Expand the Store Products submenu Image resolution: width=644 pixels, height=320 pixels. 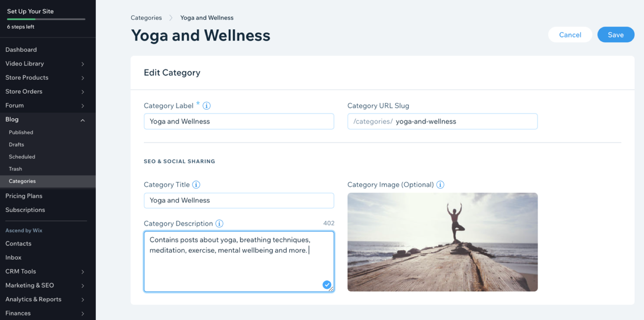click(83, 78)
